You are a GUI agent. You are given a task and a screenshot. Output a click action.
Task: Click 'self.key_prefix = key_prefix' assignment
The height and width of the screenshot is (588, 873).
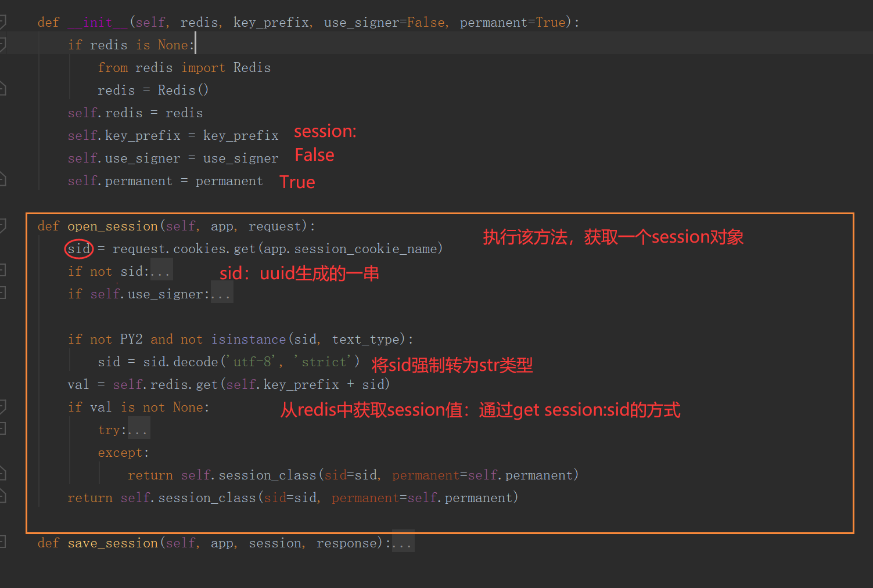click(x=173, y=135)
